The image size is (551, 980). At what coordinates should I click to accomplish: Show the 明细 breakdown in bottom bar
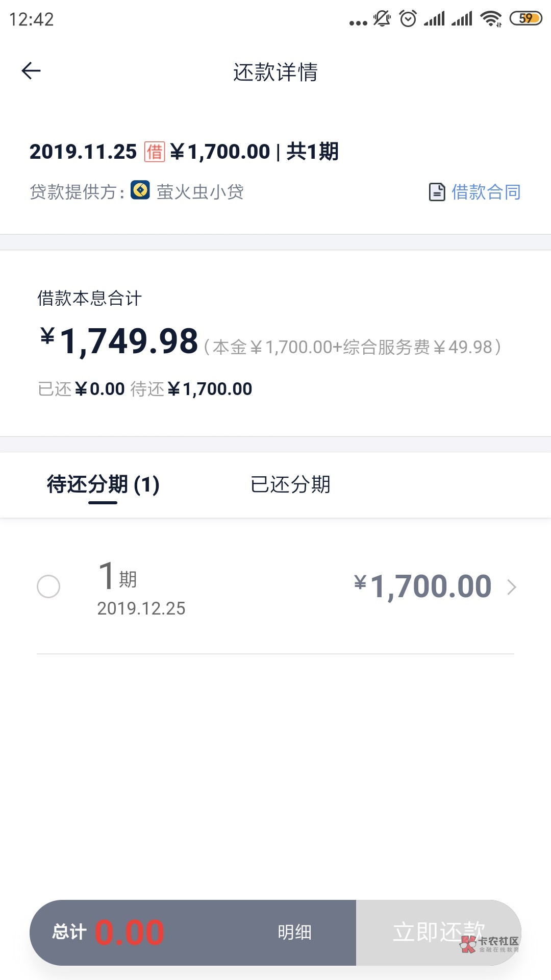coord(294,933)
